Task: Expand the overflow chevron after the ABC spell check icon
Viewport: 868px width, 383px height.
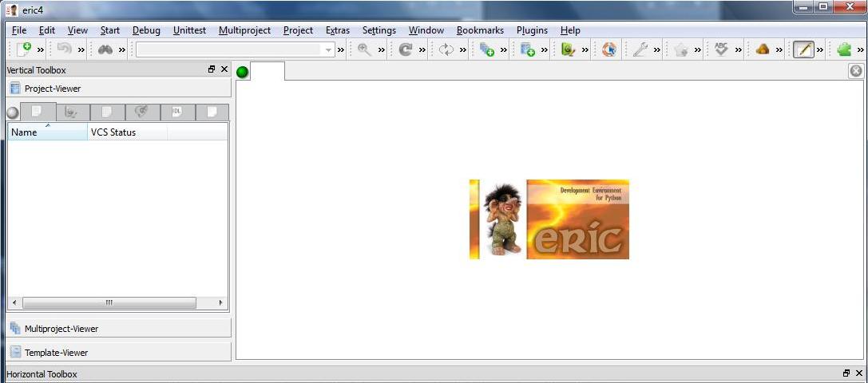Action: coord(739,49)
